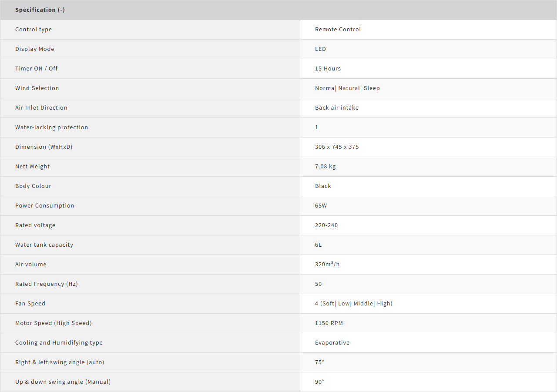Select the 15 Hours timer value

[328, 69]
